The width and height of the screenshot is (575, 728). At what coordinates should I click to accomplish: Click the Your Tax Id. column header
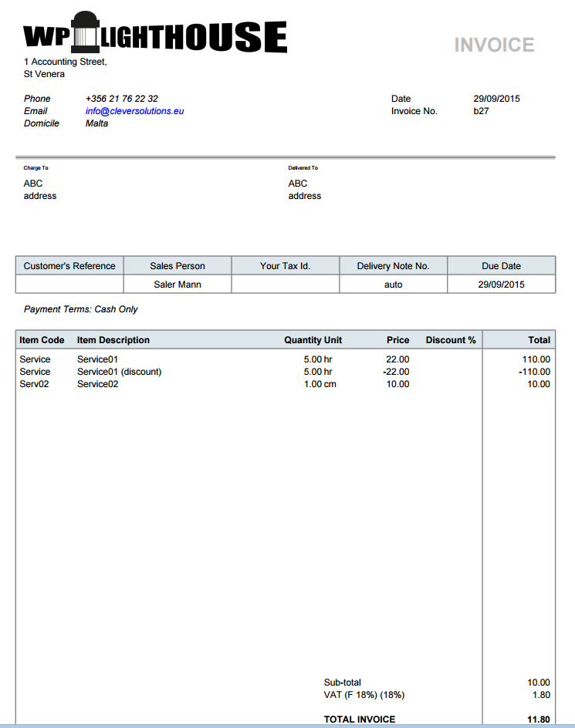(x=285, y=266)
